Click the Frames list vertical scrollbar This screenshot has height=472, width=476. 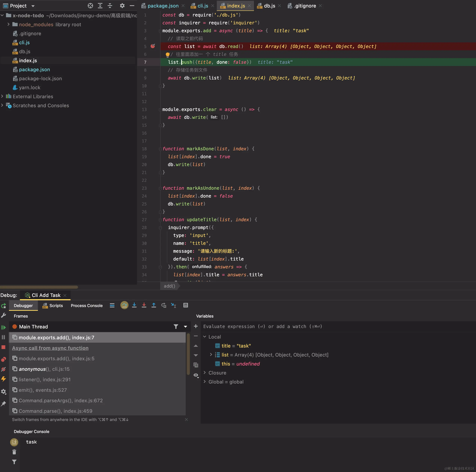[x=188, y=354]
